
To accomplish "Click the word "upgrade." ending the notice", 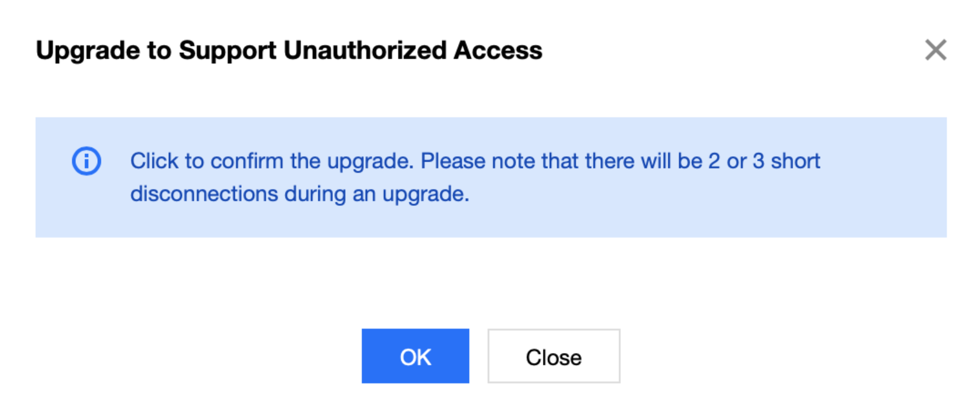I will pos(425,194).
